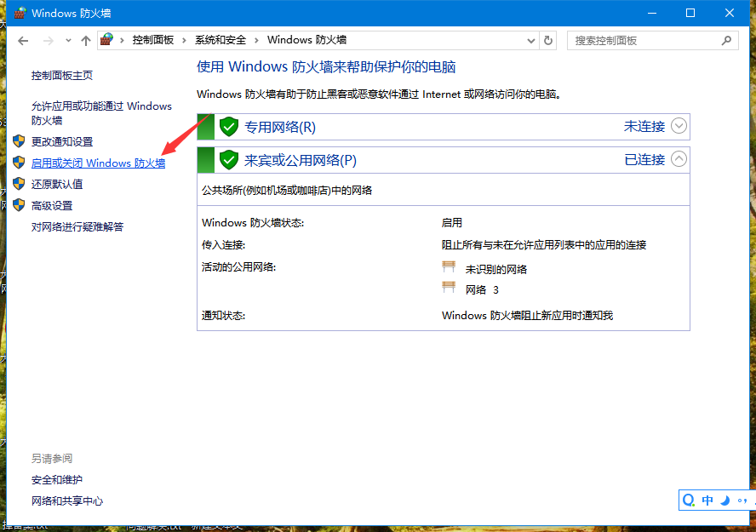Screen dimensions: 756x532
Task: Open 高级设置 link
Action: (52, 206)
